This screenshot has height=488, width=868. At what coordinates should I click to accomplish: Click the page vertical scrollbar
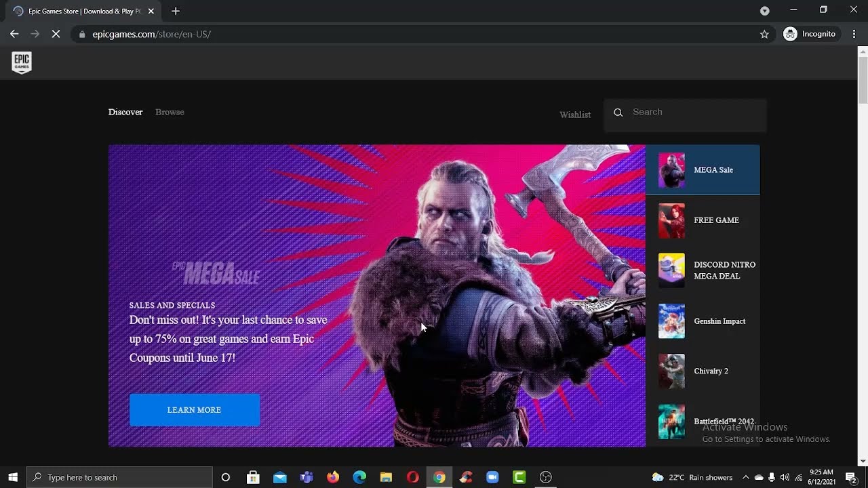click(863, 80)
